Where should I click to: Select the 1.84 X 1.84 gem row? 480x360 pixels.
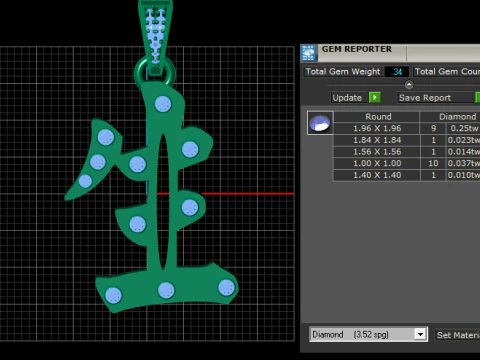click(x=407, y=140)
